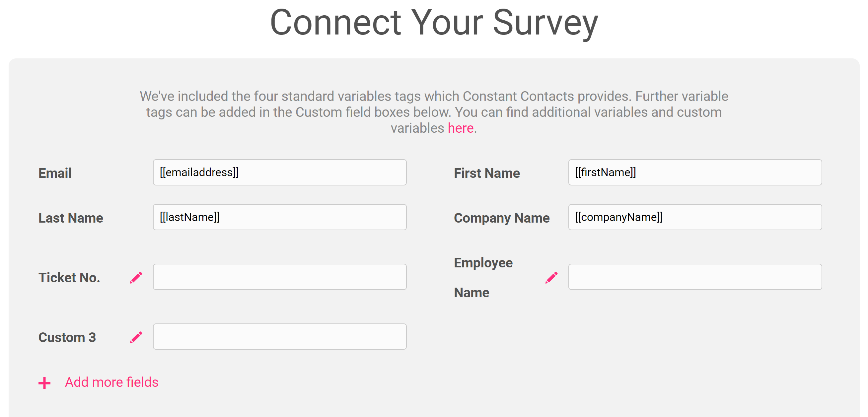This screenshot has height=417, width=868.
Task: Follow the pink 'here' variables link
Action: [x=461, y=128]
